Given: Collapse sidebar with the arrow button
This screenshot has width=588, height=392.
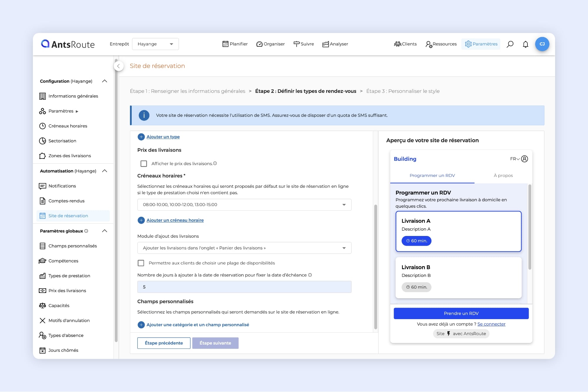Looking at the screenshot, I should click(x=118, y=66).
